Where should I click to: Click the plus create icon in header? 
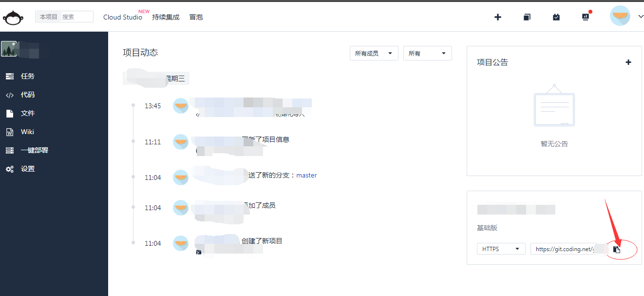(x=498, y=17)
